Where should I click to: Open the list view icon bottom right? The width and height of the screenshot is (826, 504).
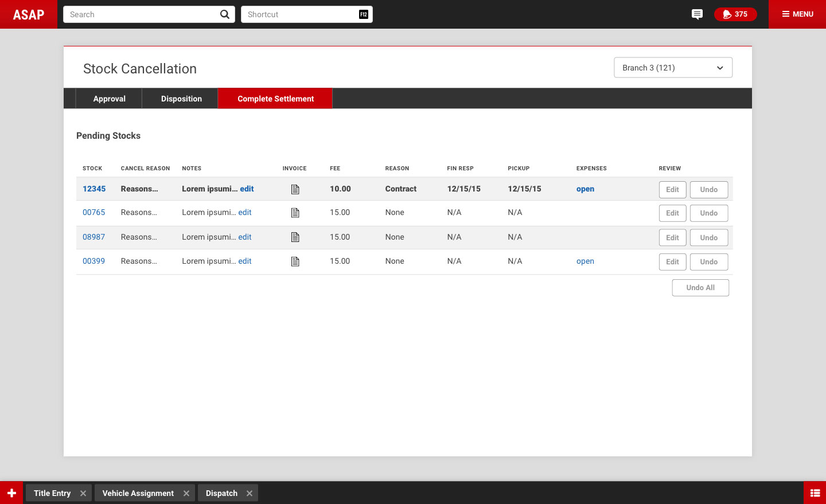pos(815,493)
